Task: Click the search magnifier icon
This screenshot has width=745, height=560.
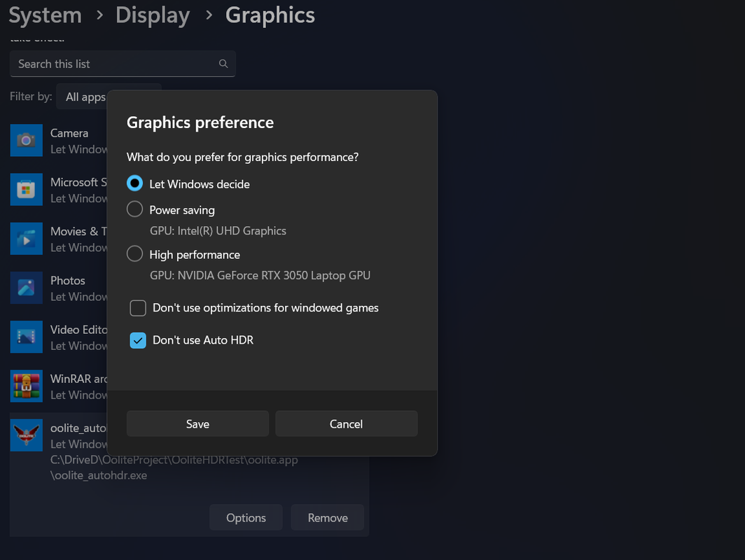Action: tap(223, 64)
